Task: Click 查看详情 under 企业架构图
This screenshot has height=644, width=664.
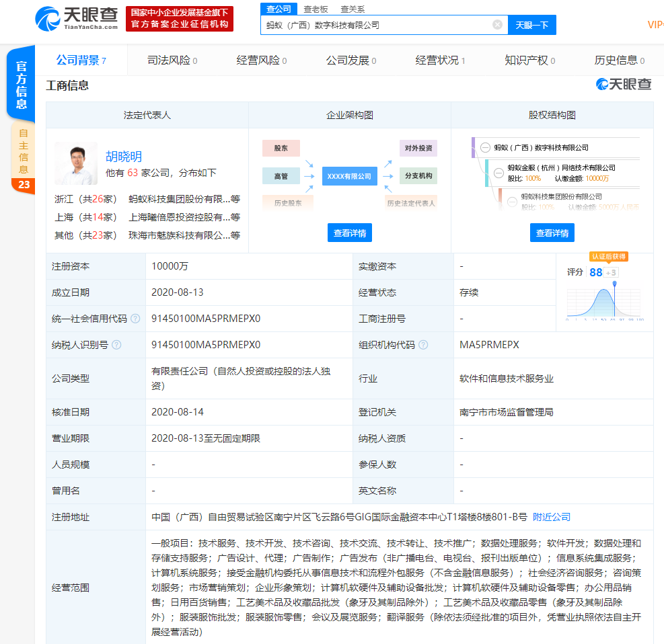Action: tap(350, 233)
